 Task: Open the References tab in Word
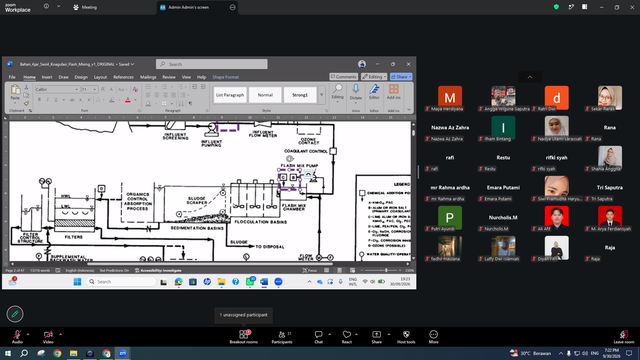click(123, 77)
